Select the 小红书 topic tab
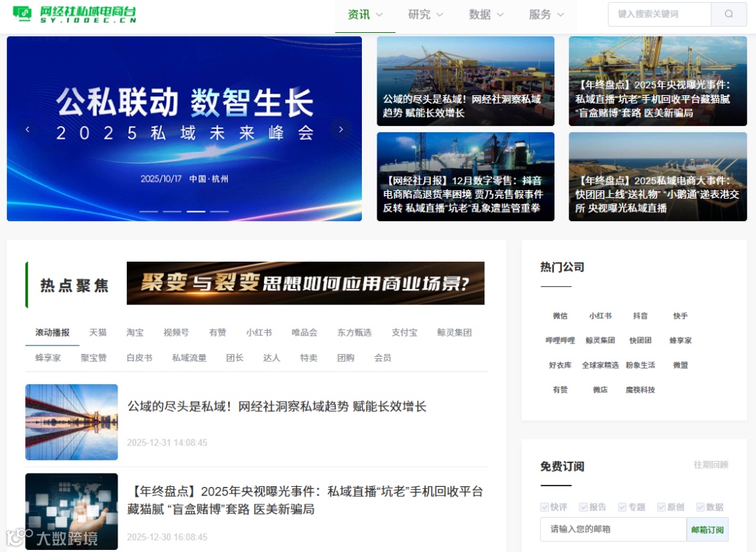This screenshot has width=756, height=552. coord(259,332)
